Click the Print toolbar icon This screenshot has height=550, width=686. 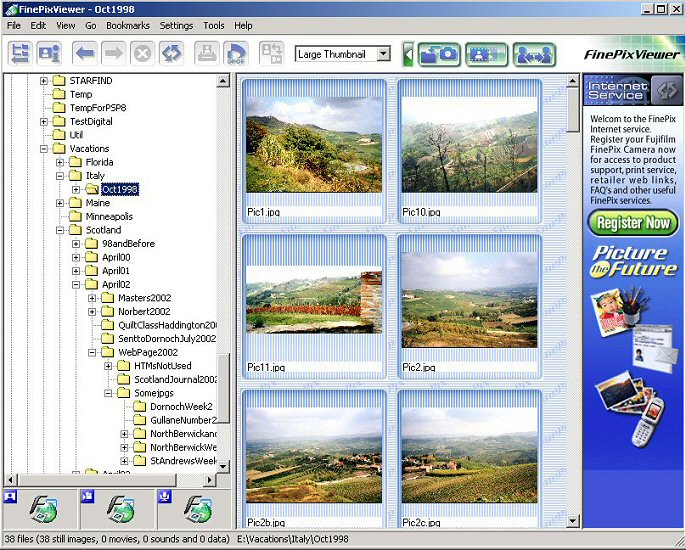coord(207,54)
